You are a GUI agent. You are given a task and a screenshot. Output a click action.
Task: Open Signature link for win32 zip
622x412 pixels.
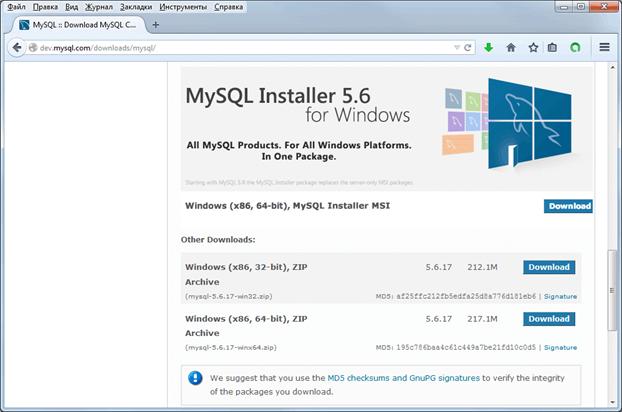tap(560, 296)
